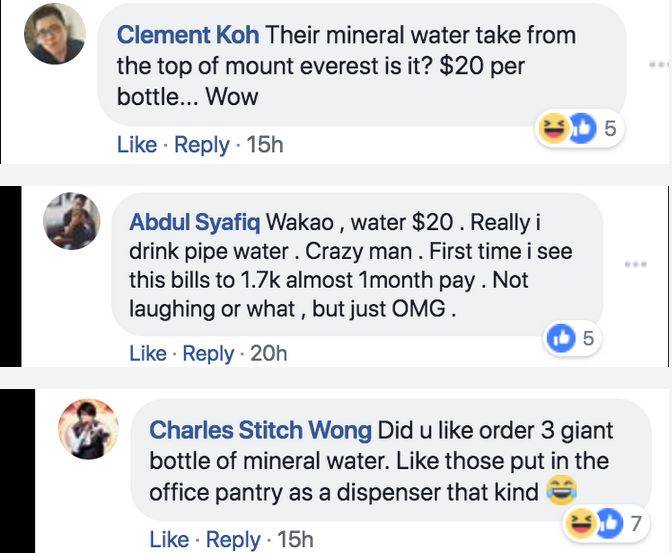
Task: Open the 15h timestamp on Clement's comment
Action: point(264,145)
